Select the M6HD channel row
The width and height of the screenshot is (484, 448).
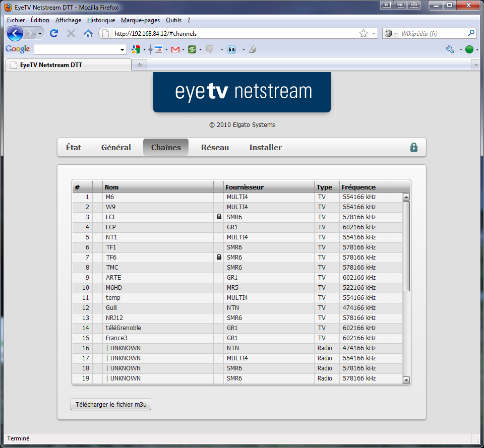click(x=237, y=288)
